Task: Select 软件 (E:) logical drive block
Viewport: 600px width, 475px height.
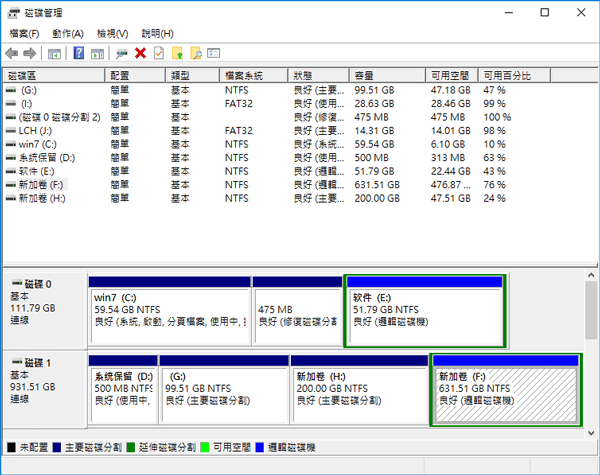Action: (x=425, y=311)
